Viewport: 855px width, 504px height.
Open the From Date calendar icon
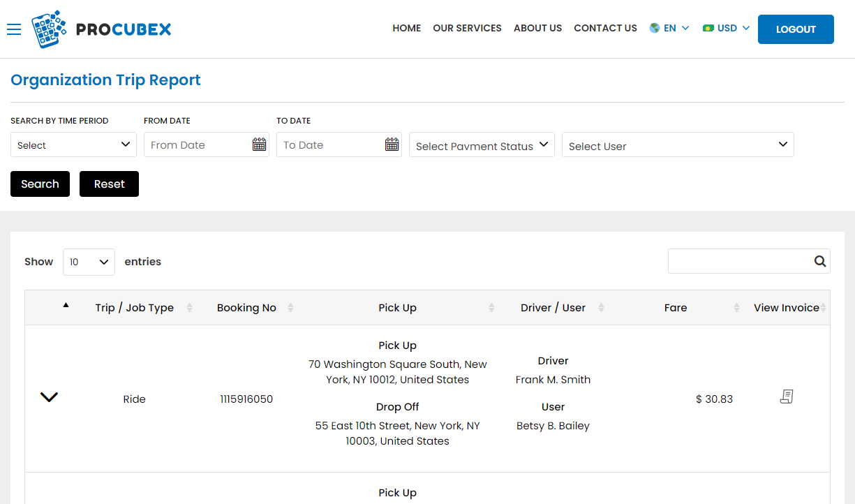click(x=259, y=144)
